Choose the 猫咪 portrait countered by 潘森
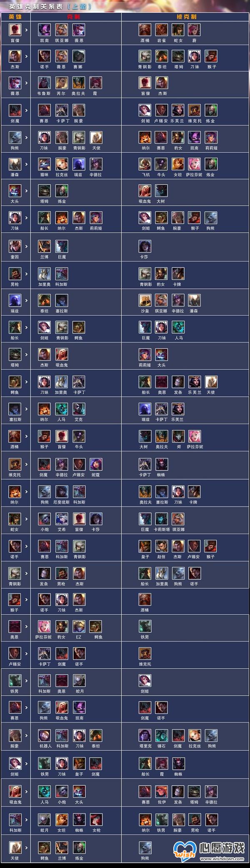 tap(45, 164)
